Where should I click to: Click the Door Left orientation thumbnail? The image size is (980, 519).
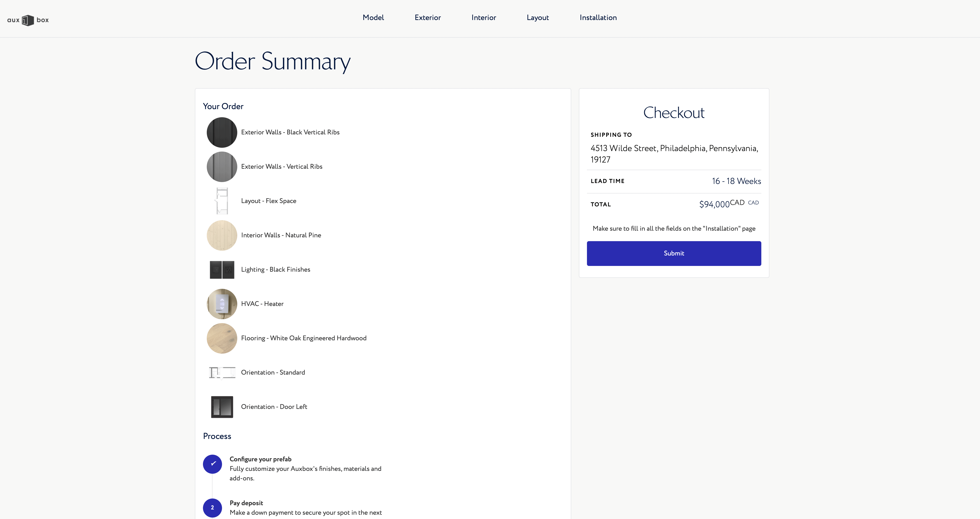(x=222, y=407)
